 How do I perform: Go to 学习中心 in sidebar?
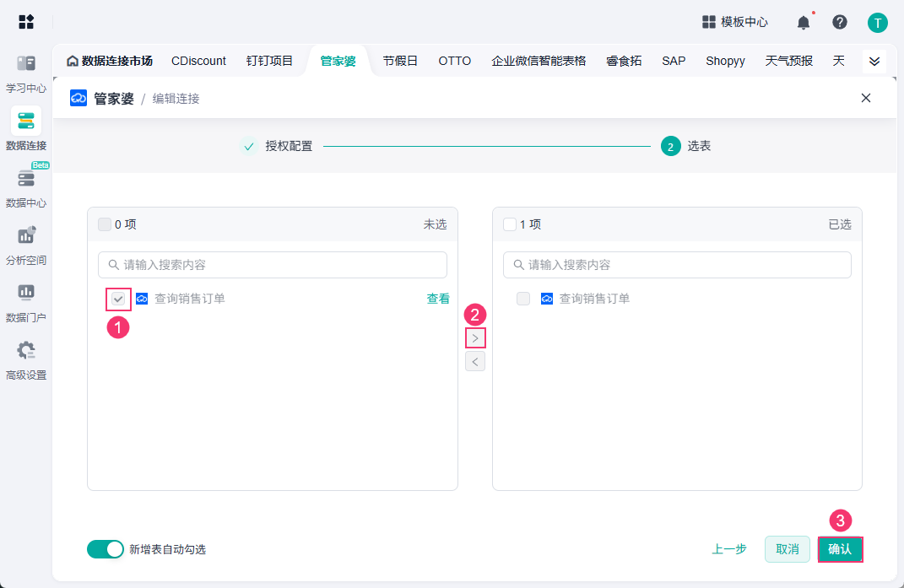pyautogui.click(x=26, y=73)
